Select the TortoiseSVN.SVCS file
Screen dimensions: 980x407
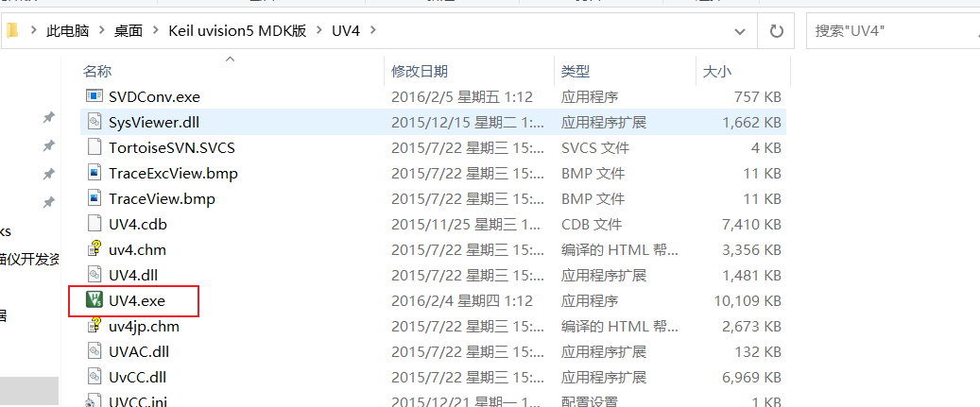pos(171,147)
